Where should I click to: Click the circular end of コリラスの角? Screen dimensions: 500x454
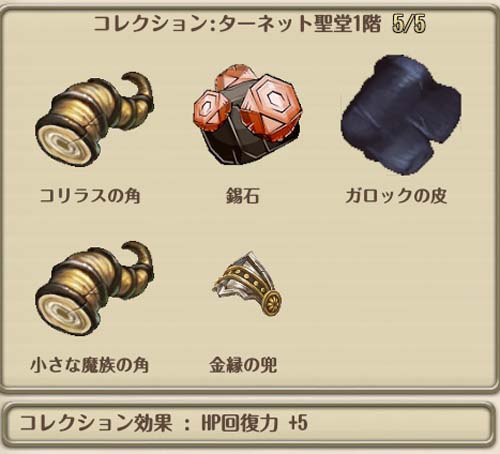(x=63, y=144)
